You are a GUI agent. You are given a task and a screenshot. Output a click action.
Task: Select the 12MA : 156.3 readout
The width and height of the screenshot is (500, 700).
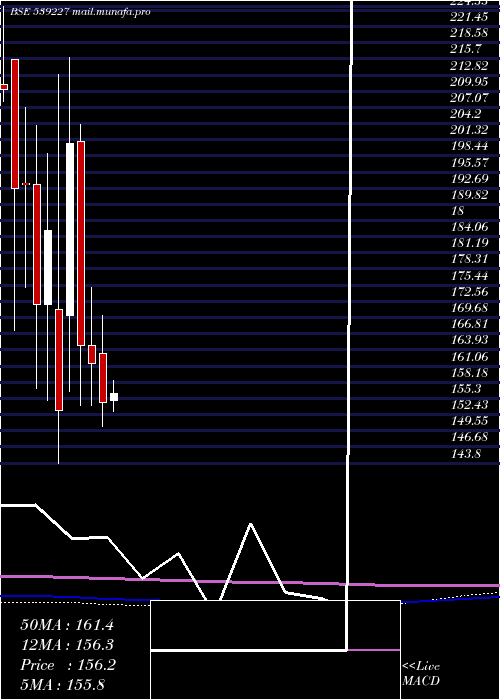tap(67, 645)
